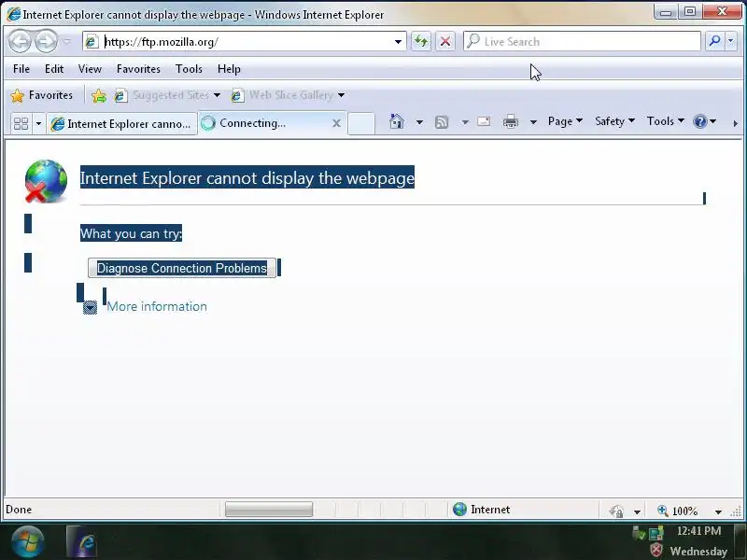
Task: Open Favorites center with the star button
Action: [42, 95]
